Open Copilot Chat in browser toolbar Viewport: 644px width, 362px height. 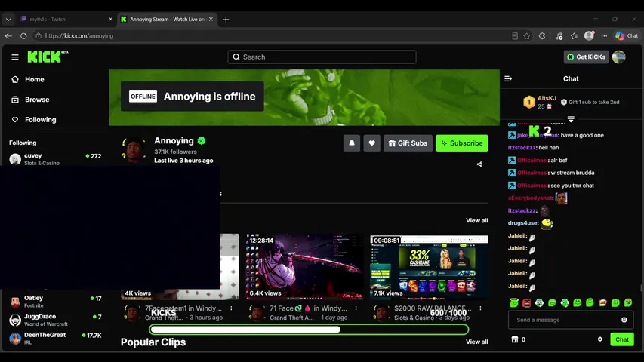click(x=627, y=36)
